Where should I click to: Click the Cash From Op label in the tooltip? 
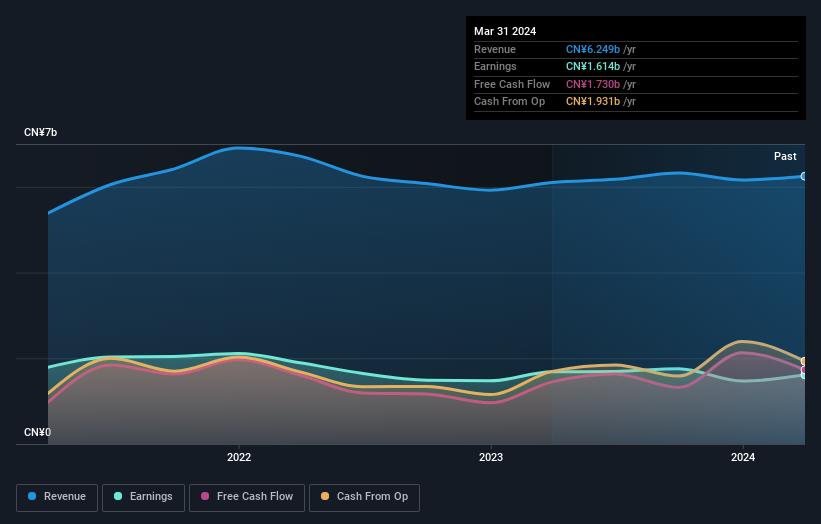coord(509,102)
